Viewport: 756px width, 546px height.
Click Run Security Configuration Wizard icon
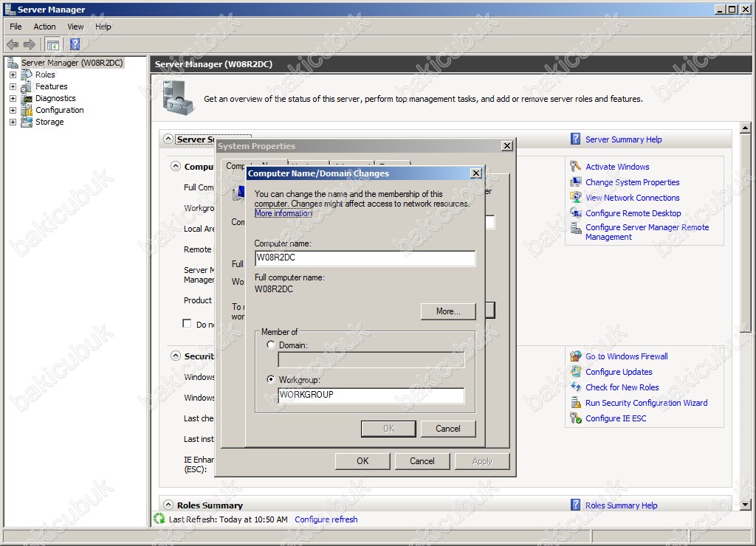(576, 402)
